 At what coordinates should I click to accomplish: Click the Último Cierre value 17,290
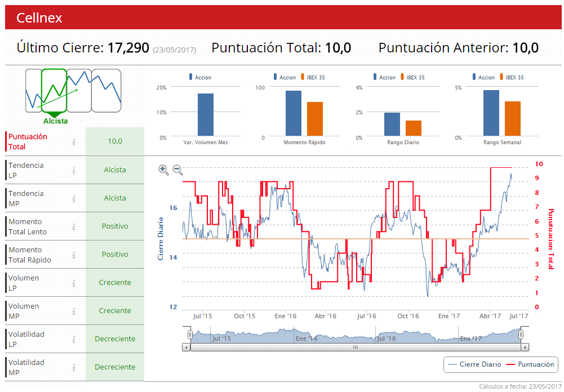click(128, 47)
